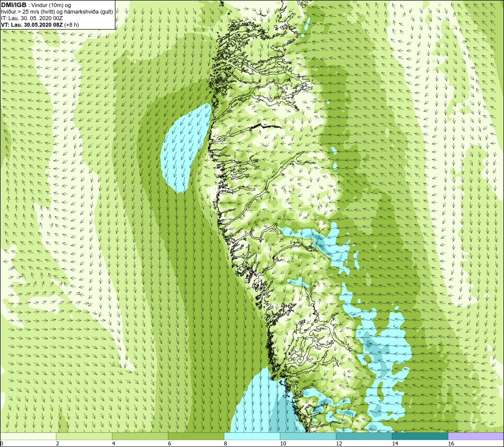Viewport: 504px width, 447px height.
Task: Click the teal 12–14 m/s legend swatch
Action: (364, 436)
